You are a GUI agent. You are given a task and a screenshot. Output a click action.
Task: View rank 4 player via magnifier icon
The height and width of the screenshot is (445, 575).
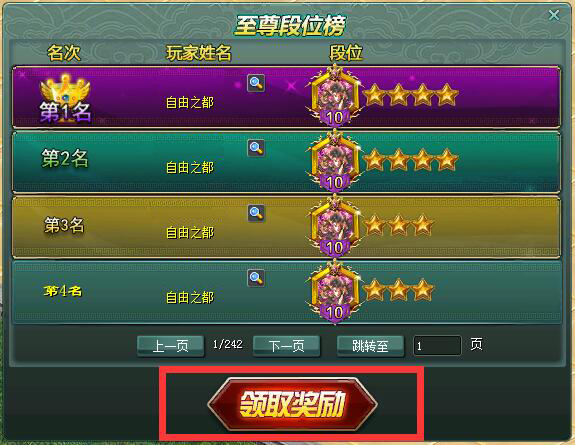pos(256,278)
